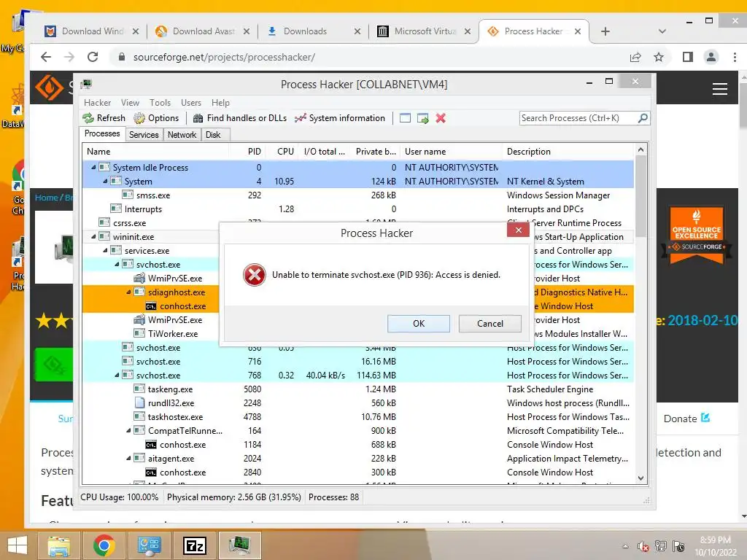Open Options with the gear icon

click(x=139, y=118)
